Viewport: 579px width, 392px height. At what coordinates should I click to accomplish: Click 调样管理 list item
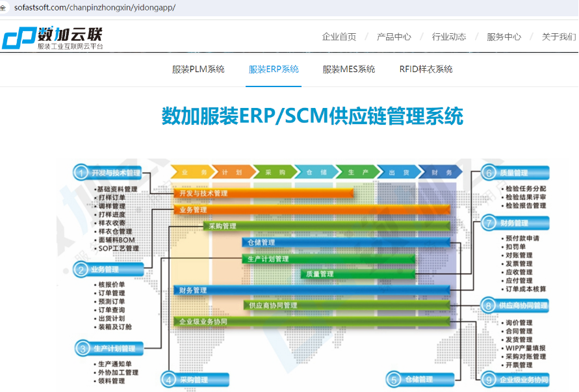(110, 206)
